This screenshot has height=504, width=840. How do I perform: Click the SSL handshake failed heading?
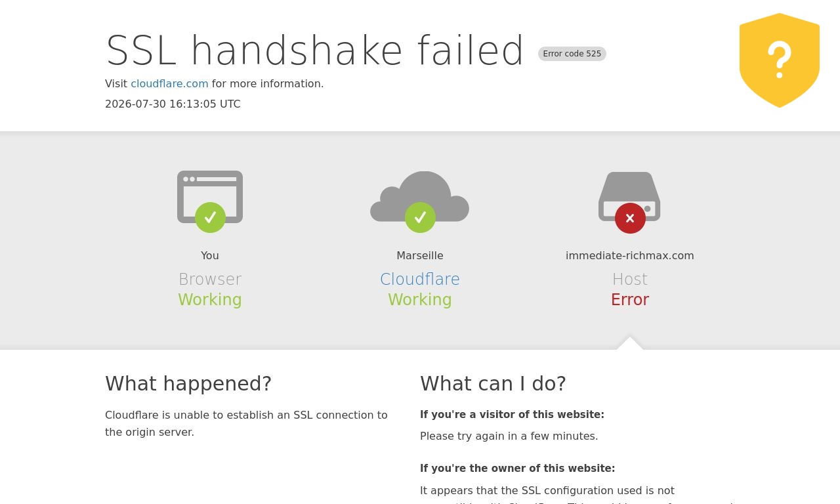tap(315, 51)
